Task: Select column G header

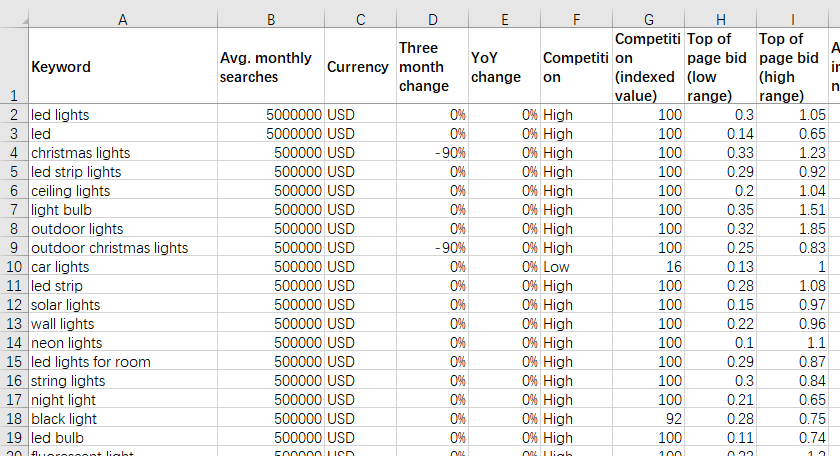Action: pyautogui.click(x=649, y=19)
